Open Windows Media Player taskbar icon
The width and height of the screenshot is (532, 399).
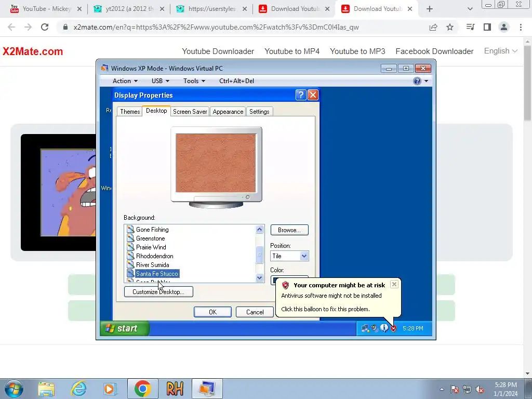110,389
